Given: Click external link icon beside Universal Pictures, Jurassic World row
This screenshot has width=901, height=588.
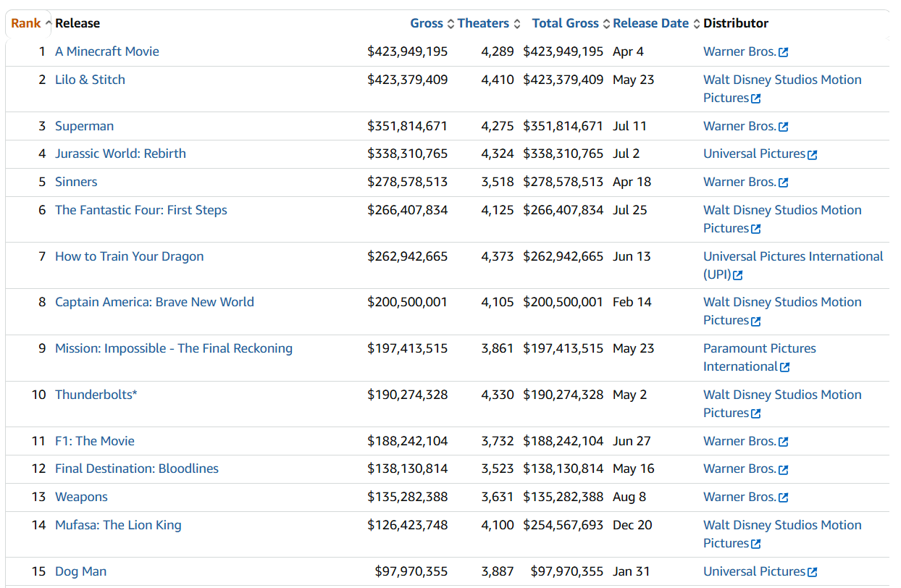Looking at the screenshot, I should [x=812, y=154].
